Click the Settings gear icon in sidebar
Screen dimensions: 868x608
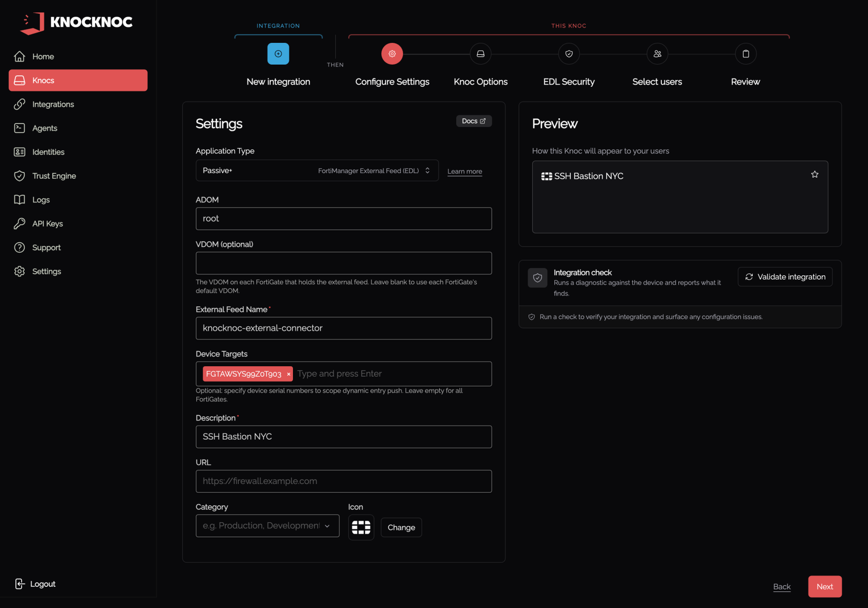point(20,271)
